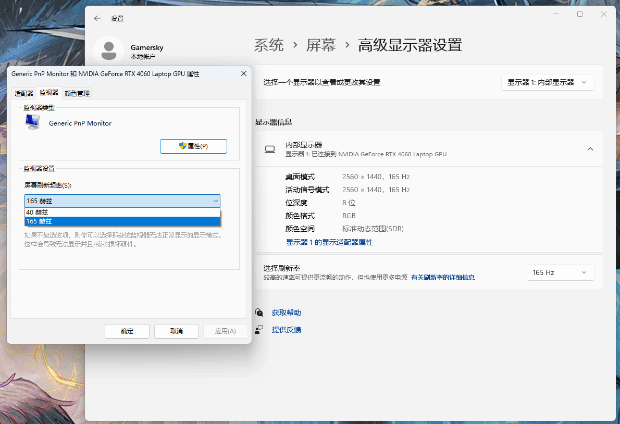
Task: Click the Gamersky user avatar
Action: [x=109, y=51]
